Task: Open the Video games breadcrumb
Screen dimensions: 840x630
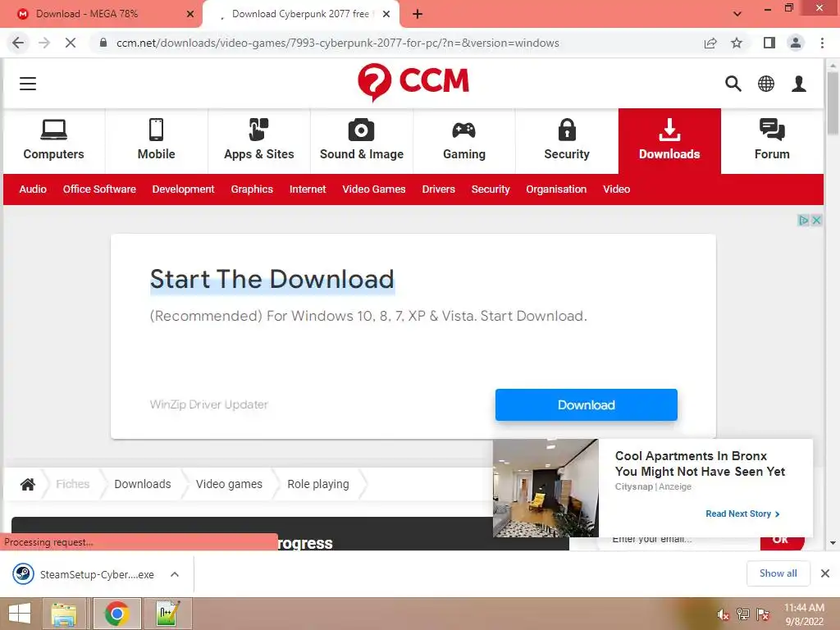Action: 230,484
